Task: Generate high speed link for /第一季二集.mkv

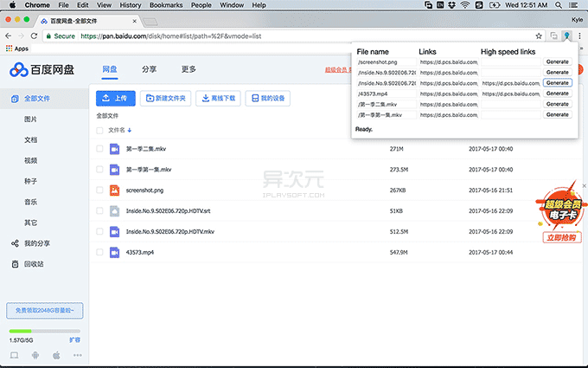Action: tap(557, 104)
